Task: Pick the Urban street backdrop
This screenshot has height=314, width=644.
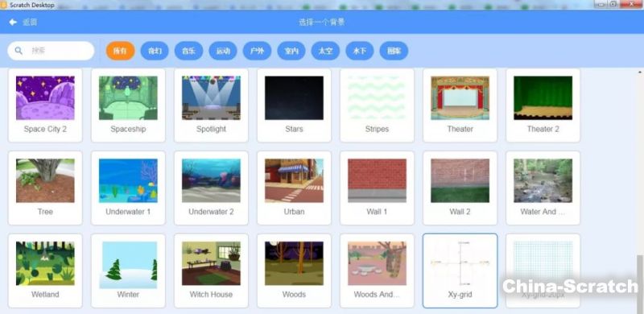Action: [294, 188]
